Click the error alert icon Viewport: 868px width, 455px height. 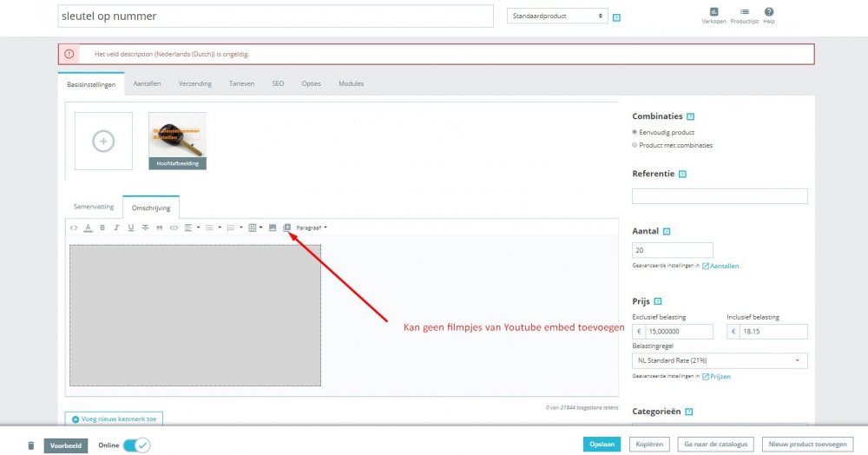[x=69, y=54]
